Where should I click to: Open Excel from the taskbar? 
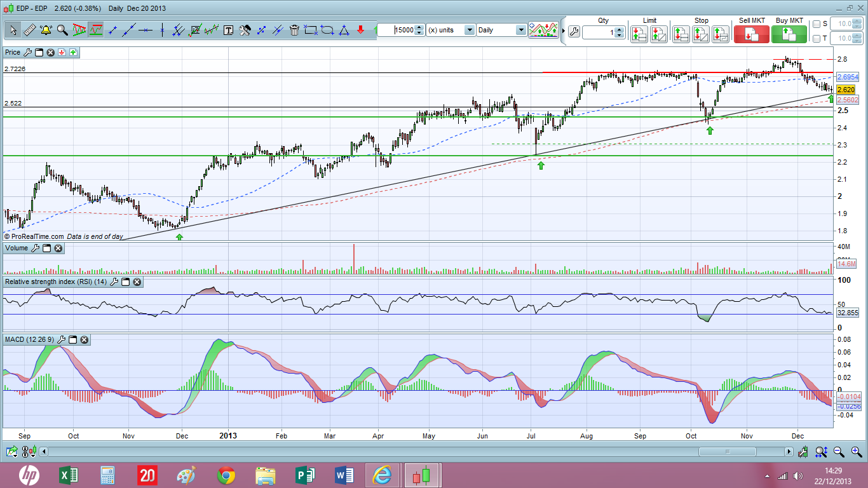click(69, 475)
